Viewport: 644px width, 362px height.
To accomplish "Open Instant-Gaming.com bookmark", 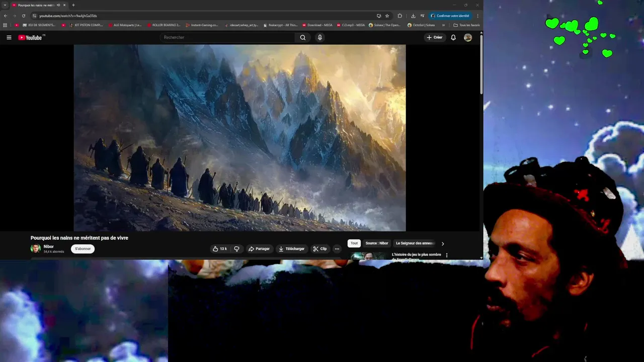I will point(202,25).
